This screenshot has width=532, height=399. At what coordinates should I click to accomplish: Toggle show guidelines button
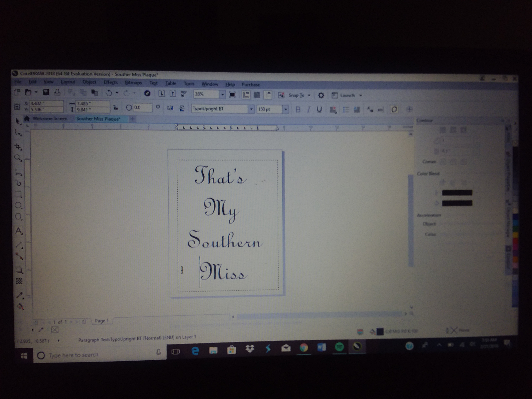[268, 95]
